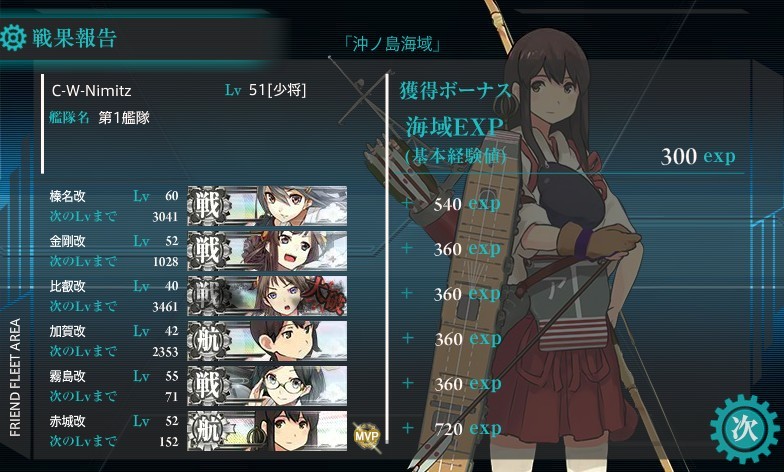Image resolution: width=784 pixels, height=472 pixels.
Task: Click the 大破 damage stamp on 比叡改
Action: 325,297
